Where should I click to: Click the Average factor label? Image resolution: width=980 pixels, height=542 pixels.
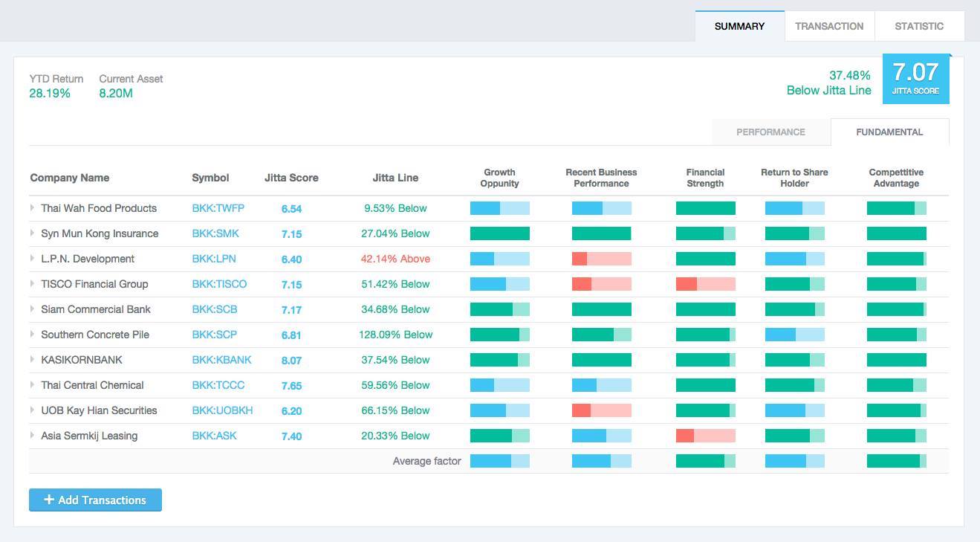tap(426, 461)
